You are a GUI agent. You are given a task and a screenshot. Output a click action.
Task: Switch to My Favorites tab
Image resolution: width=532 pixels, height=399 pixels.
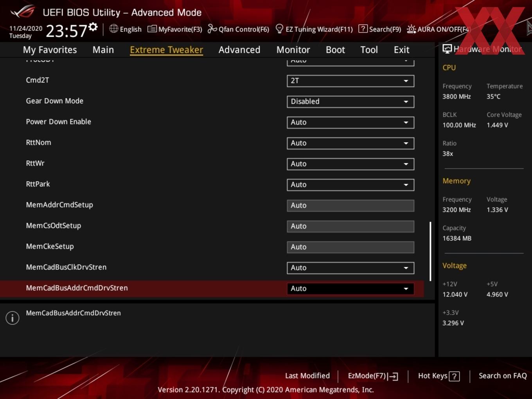click(50, 50)
